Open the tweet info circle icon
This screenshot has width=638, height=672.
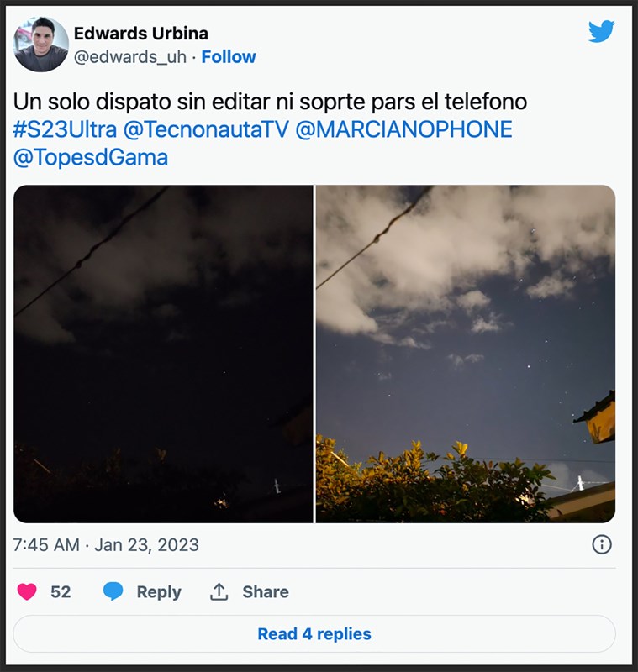coord(602,544)
